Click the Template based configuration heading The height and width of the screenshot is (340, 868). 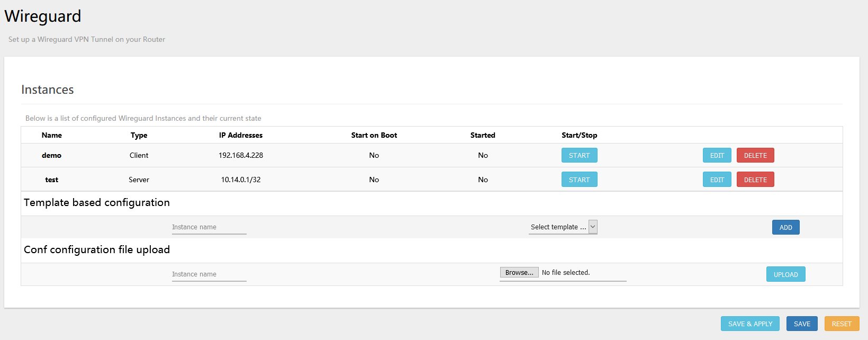click(x=97, y=202)
